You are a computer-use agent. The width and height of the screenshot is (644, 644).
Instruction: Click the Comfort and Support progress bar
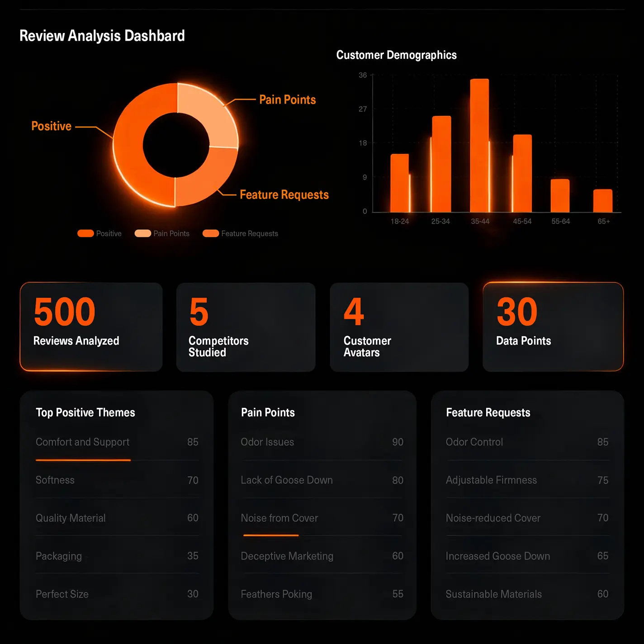pos(83,460)
